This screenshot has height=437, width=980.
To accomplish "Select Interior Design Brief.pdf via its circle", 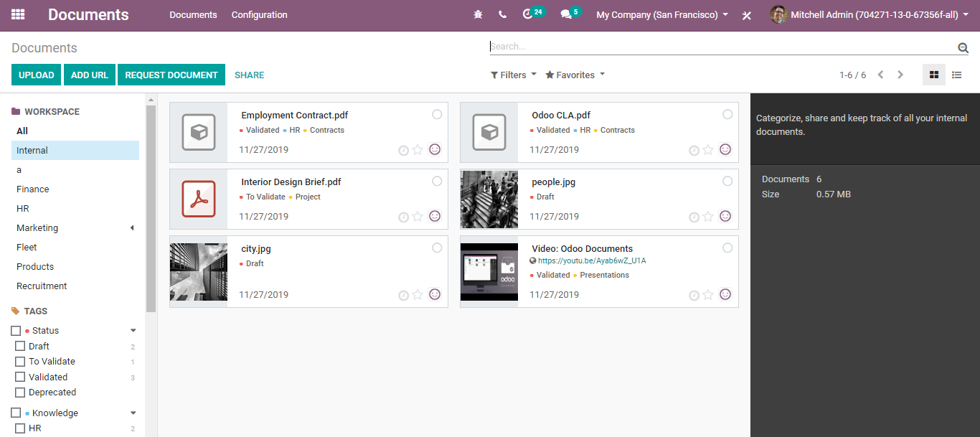I will [437, 182].
